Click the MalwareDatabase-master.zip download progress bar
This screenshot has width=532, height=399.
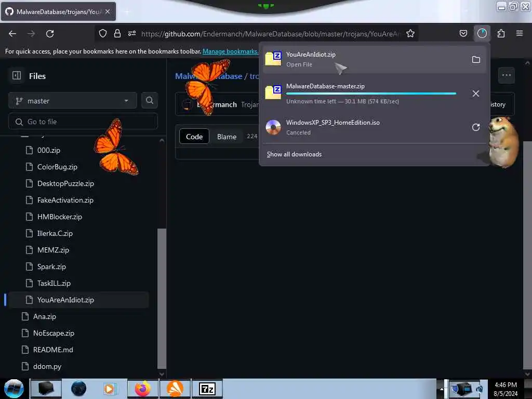(371, 94)
